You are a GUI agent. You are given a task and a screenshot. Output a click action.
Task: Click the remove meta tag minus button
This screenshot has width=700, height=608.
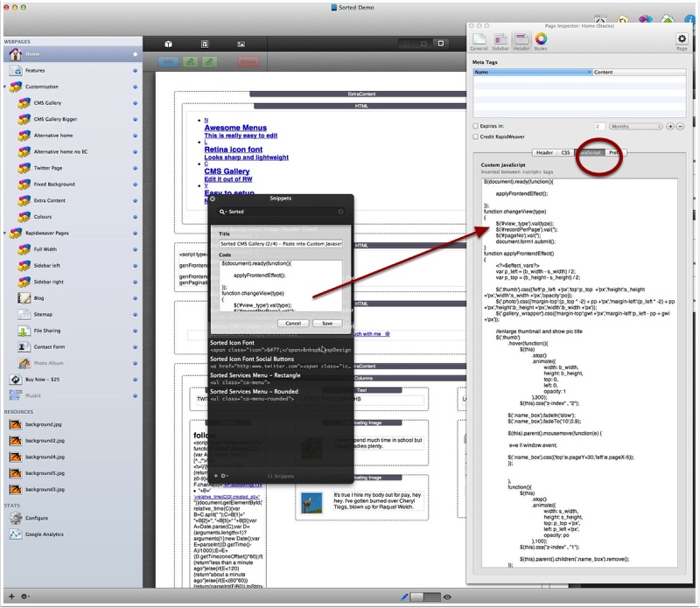680,126
